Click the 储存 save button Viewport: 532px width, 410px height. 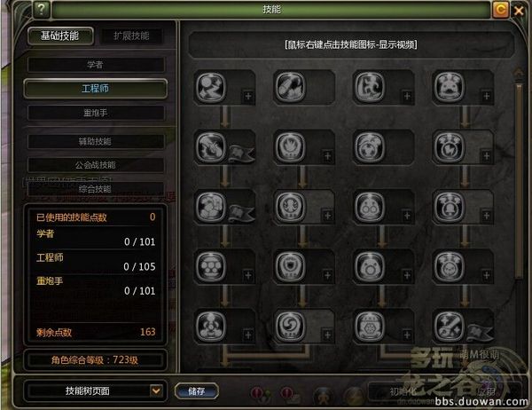[197, 391]
